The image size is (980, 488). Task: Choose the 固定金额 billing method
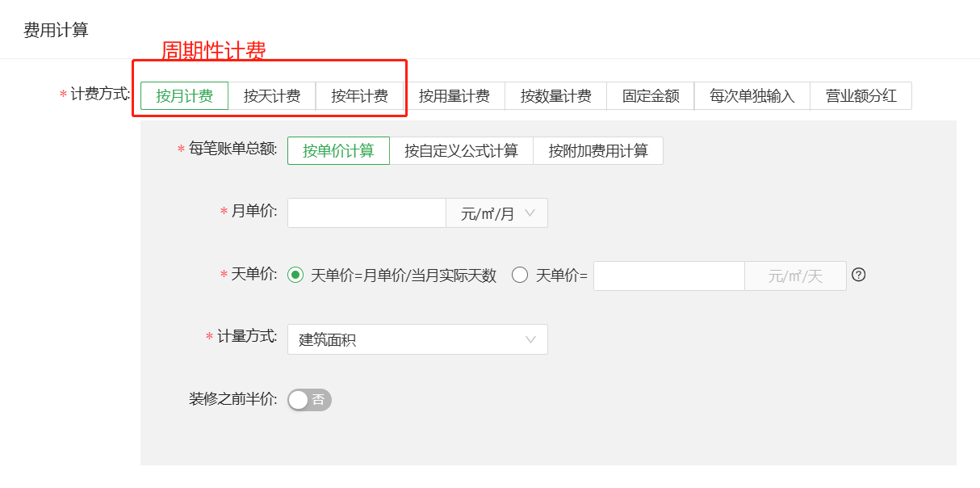coord(651,95)
